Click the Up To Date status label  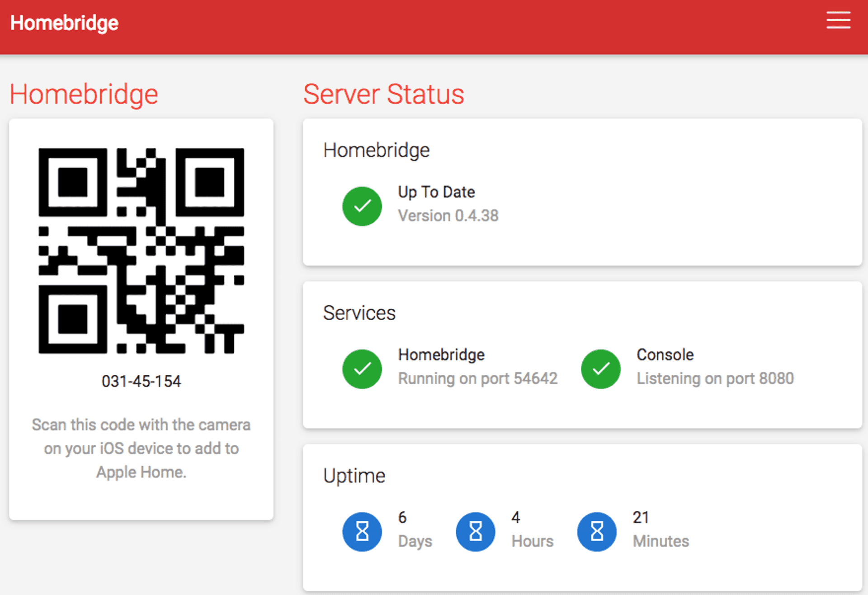pyautogui.click(x=436, y=192)
